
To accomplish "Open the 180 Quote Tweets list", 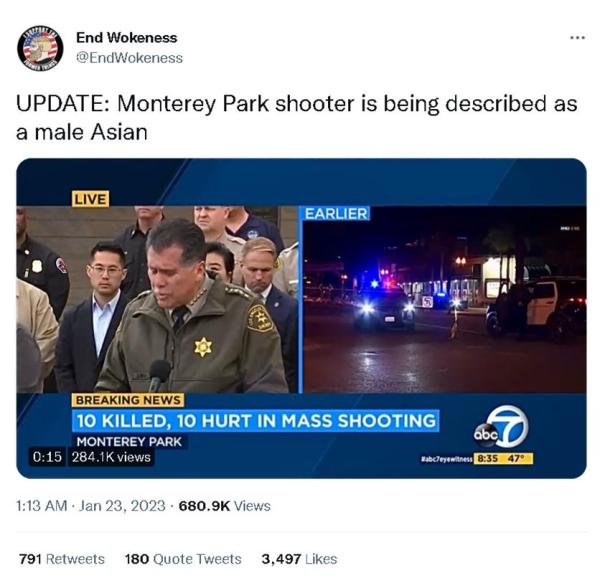I will tap(183, 559).
